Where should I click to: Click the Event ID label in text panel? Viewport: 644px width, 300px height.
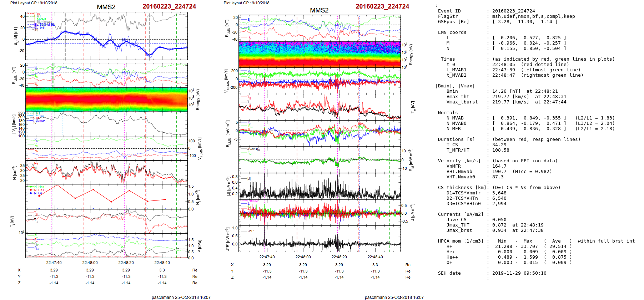[449, 11]
